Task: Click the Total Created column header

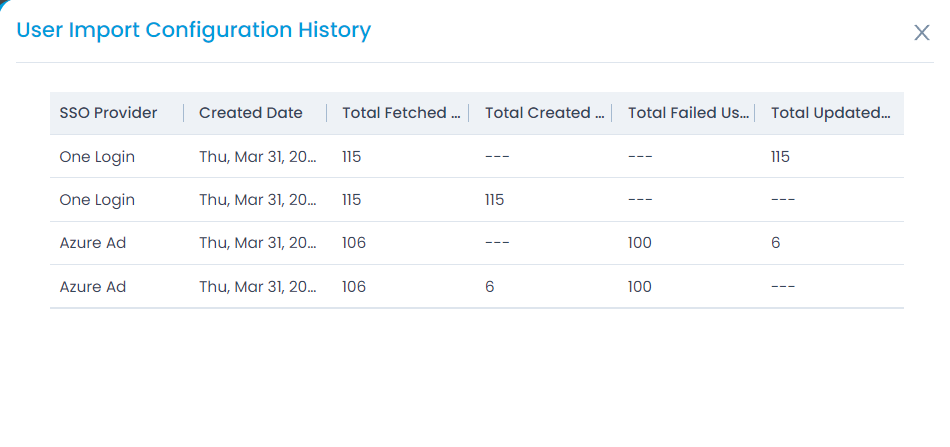Action: (x=545, y=113)
